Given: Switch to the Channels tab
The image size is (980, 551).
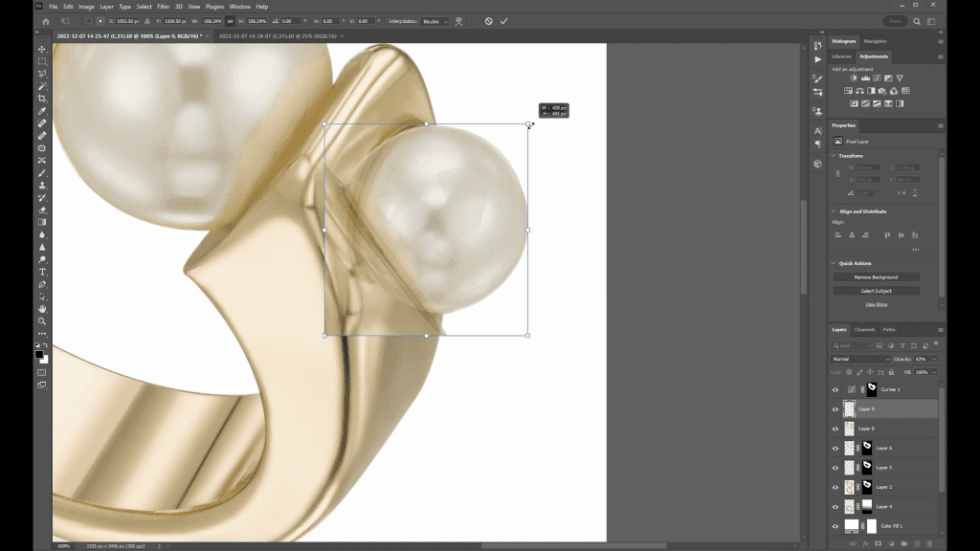Looking at the screenshot, I should 864,330.
